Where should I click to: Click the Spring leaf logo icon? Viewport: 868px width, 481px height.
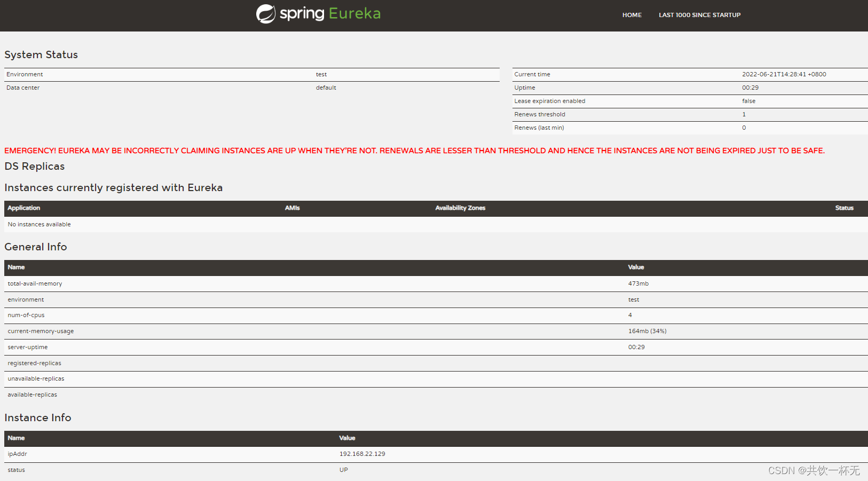point(266,14)
